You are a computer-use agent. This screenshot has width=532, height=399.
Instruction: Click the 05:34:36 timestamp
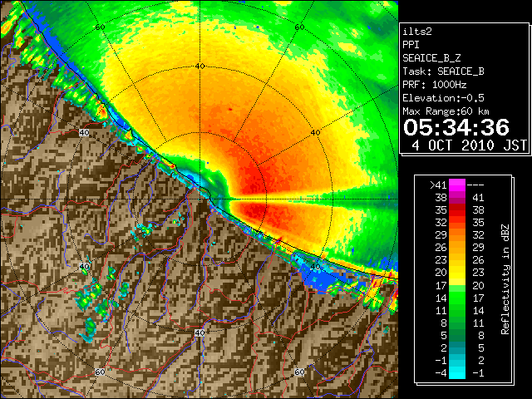point(456,127)
